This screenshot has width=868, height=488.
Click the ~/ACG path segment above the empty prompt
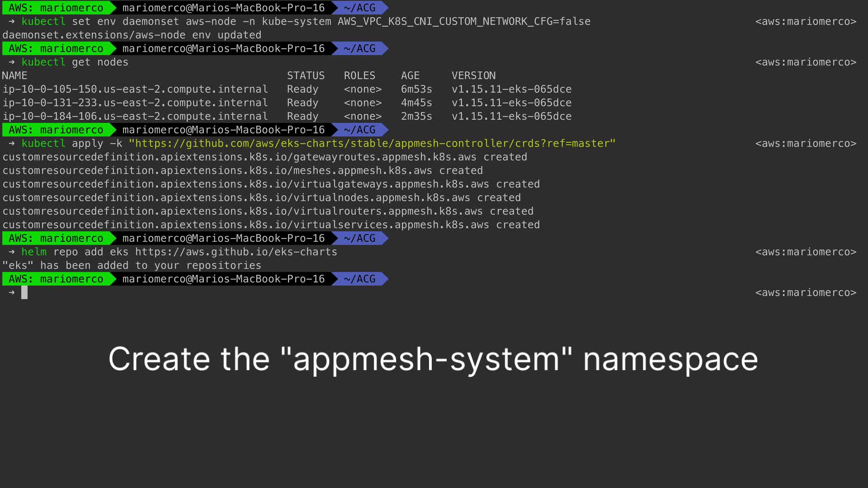coord(359,279)
